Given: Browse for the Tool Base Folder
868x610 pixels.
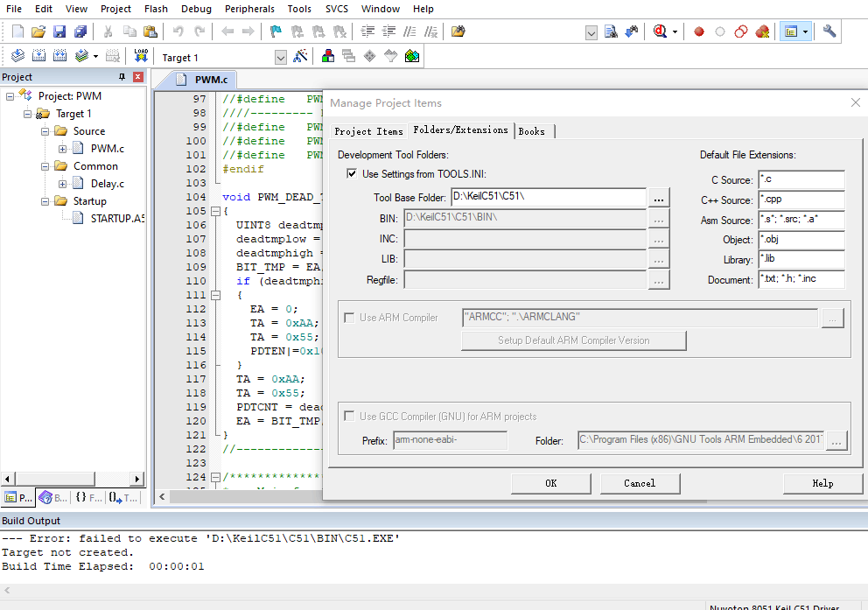Looking at the screenshot, I should tap(658, 198).
